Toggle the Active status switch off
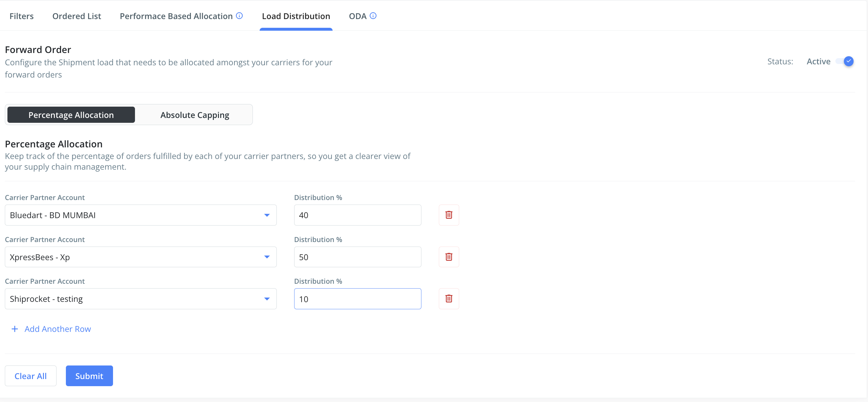 845,61
